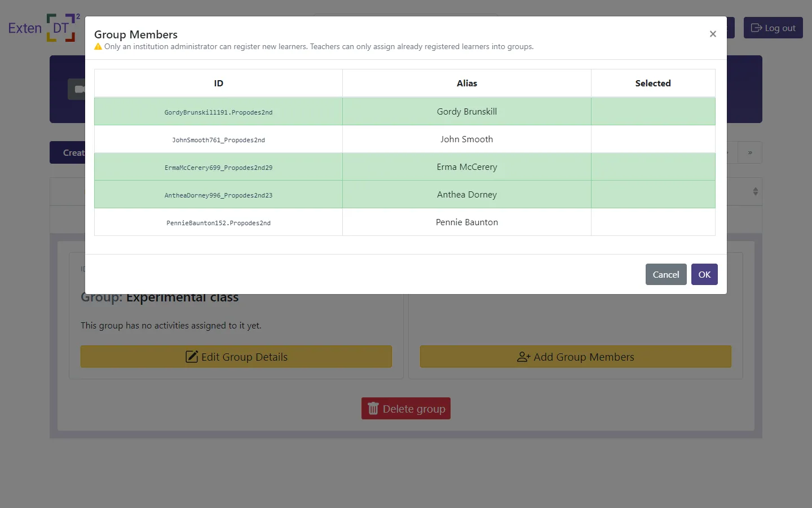Screen dimensions: 812x508
Task: Click the pencil icon on Edit Group Details
Action: click(192, 357)
